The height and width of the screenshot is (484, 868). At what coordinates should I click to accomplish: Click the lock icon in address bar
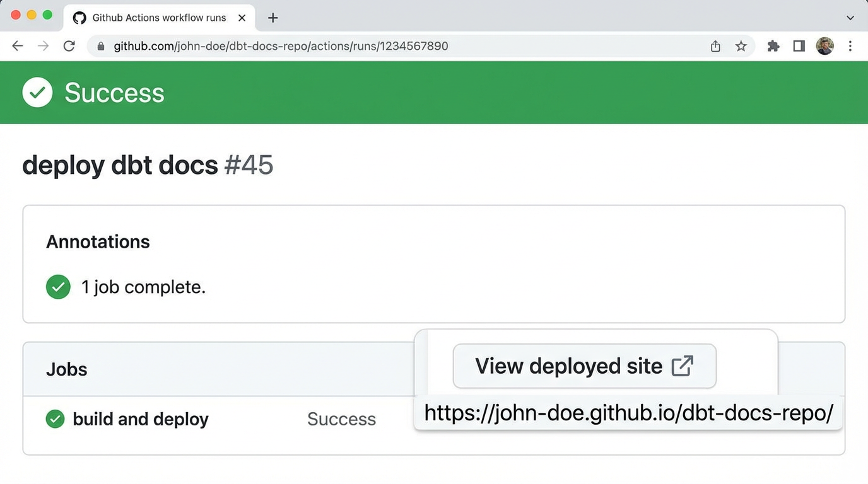tap(100, 46)
